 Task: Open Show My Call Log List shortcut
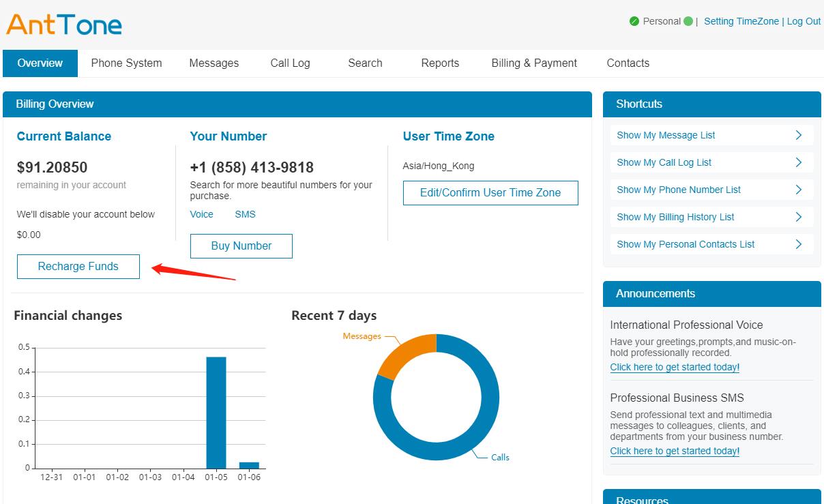click(x=711, y=162)
